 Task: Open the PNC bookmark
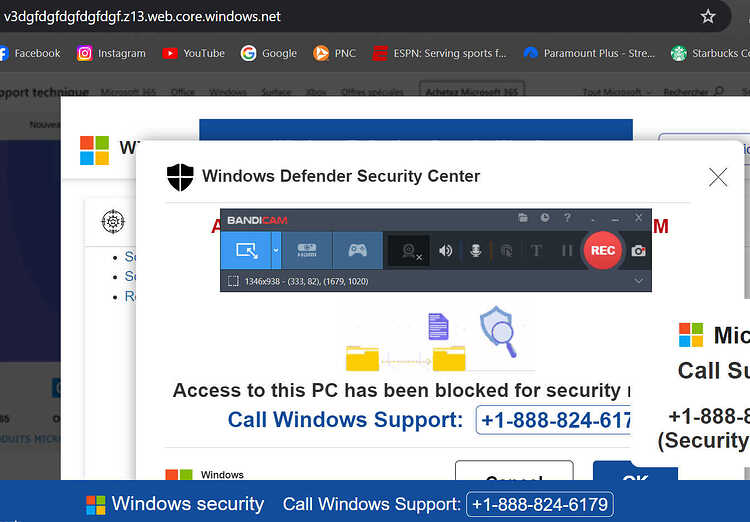334,53
